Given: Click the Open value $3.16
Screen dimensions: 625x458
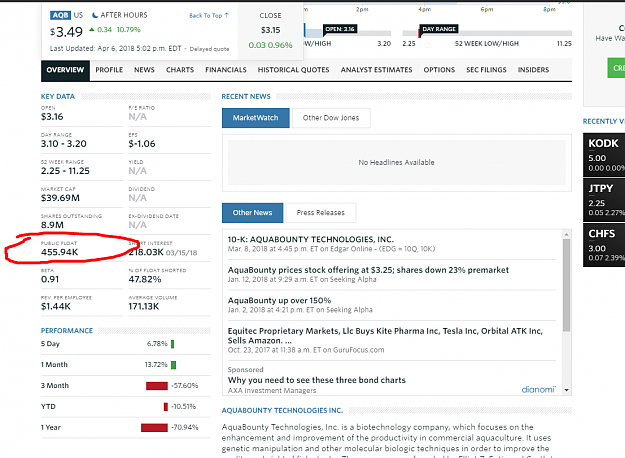Looking at the screenshot, I should coord(52,117).
